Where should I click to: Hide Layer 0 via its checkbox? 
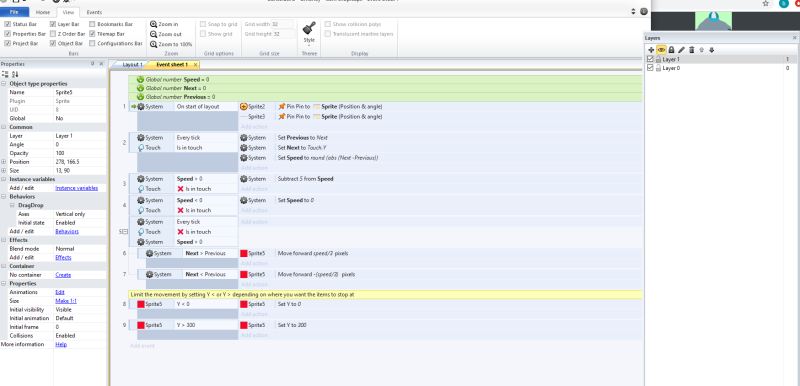point(650,68)
